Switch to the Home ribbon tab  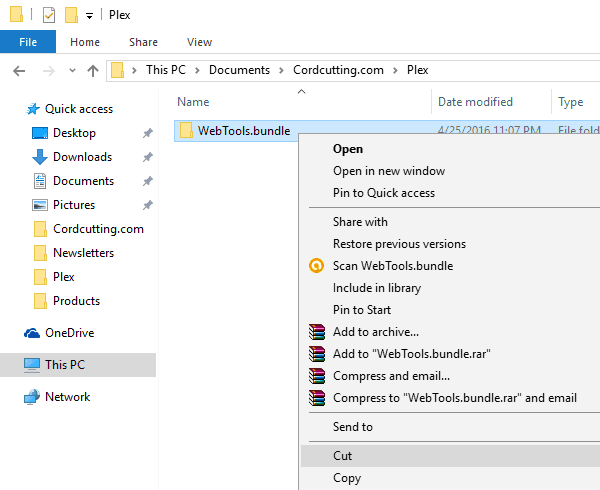pos(85,42)
